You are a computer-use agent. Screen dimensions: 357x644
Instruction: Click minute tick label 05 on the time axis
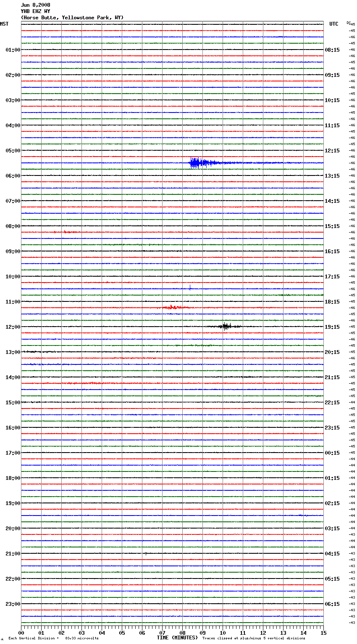[x=122, y=633]
